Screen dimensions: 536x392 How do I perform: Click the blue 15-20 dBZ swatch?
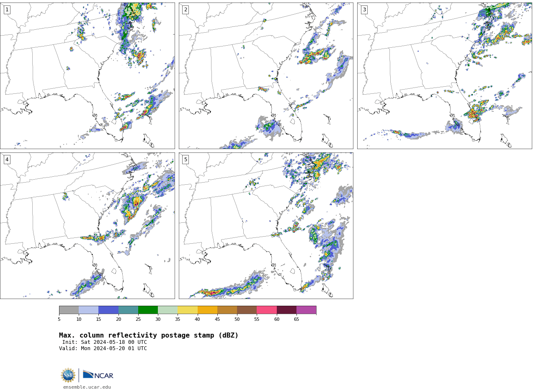point(108,310)
